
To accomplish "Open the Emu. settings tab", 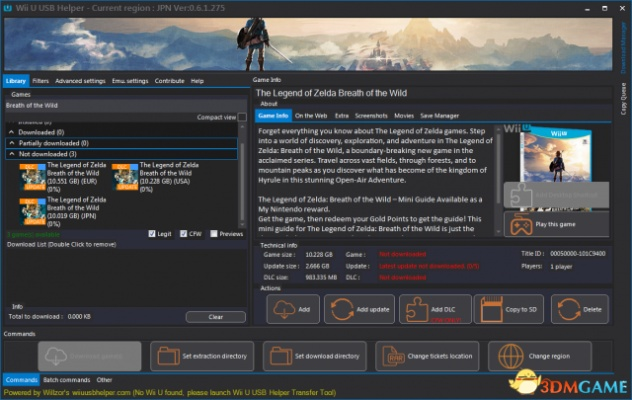I will point(130,81).
